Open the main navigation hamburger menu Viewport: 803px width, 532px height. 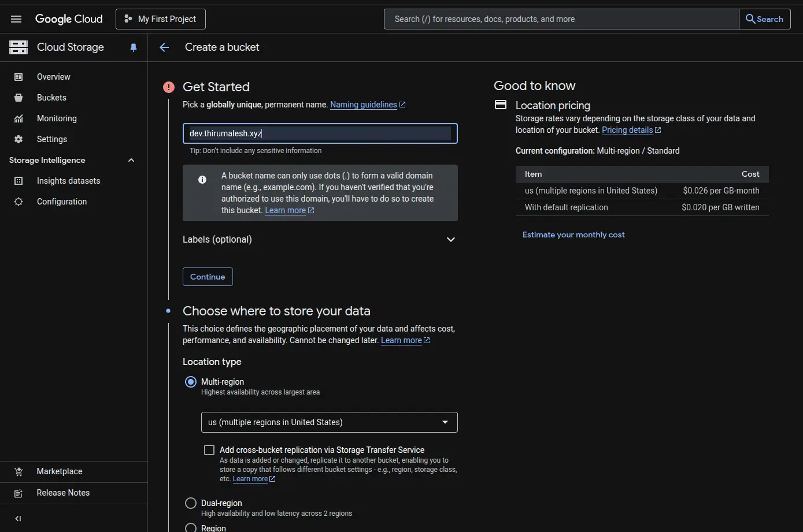click(16, 18)
